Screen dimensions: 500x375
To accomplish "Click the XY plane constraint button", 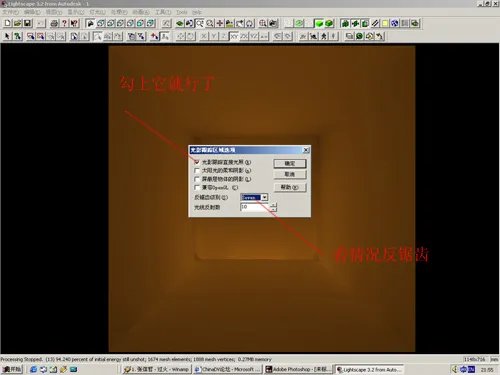I will point(234,36).
